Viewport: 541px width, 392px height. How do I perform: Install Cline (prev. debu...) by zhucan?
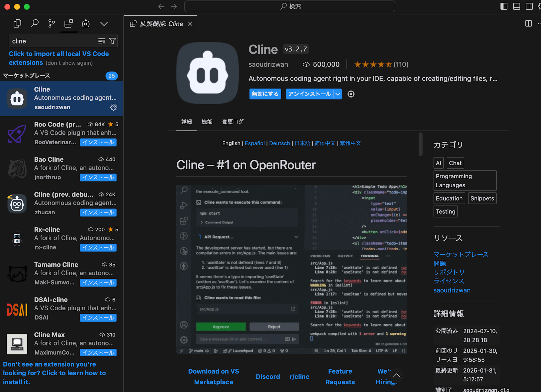(x=98, y=212)
